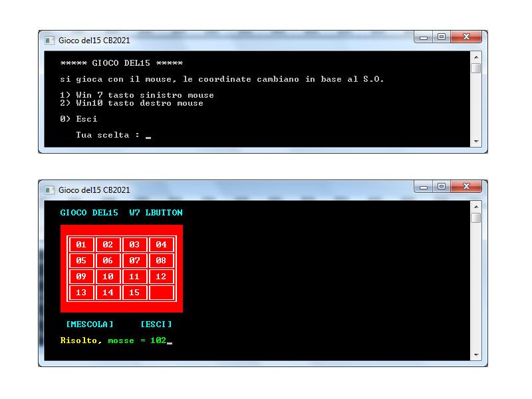532x399 pixels.
Task: Select tile 12 above the empty cell
Action: click(161, 277)
